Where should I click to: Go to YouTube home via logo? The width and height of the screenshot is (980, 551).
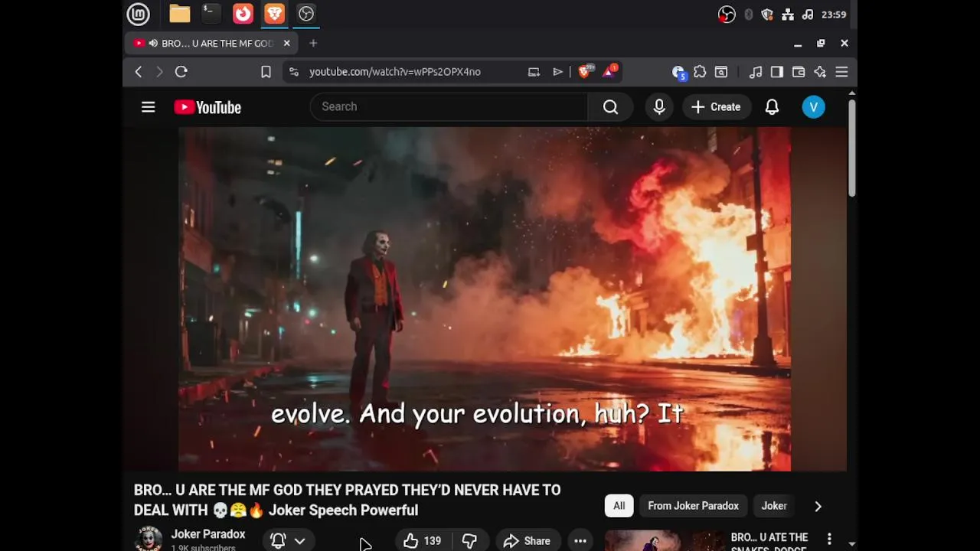(207, 107)
